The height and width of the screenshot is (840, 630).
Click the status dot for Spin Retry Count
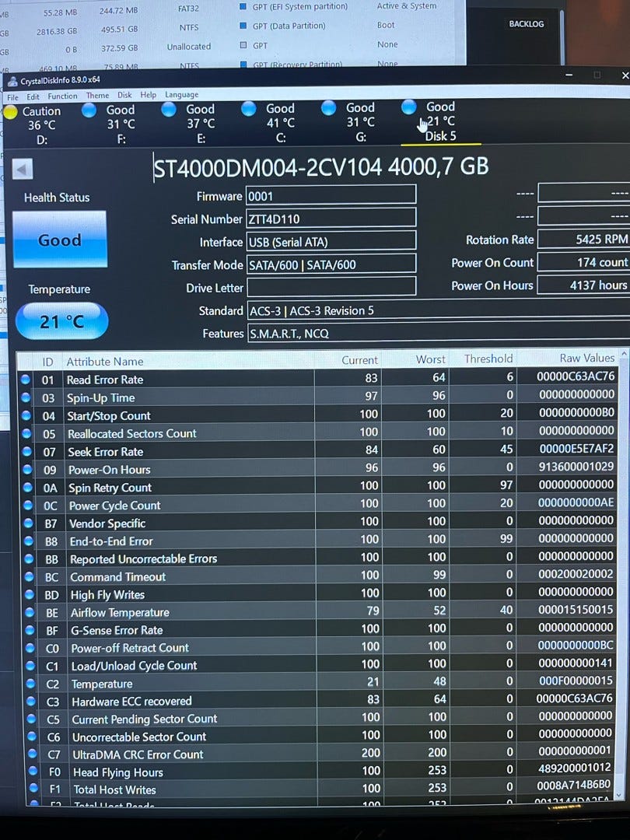[x=28, y=488]
